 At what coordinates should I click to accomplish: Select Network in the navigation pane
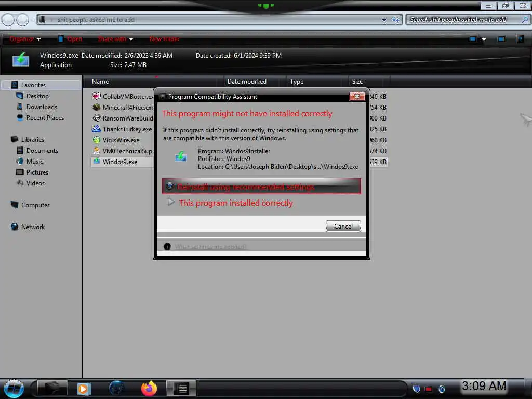33,227
